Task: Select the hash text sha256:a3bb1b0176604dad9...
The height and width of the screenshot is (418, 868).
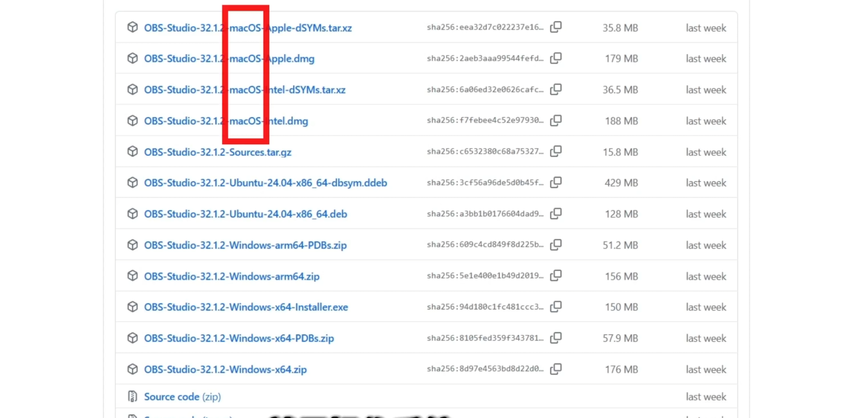Action: 485,214
